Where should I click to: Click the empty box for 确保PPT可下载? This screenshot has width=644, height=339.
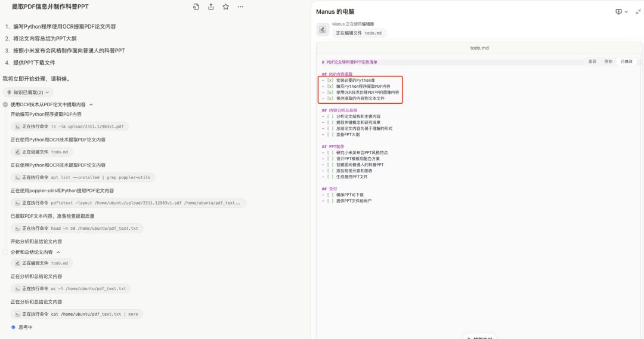(x=330, y=195)
